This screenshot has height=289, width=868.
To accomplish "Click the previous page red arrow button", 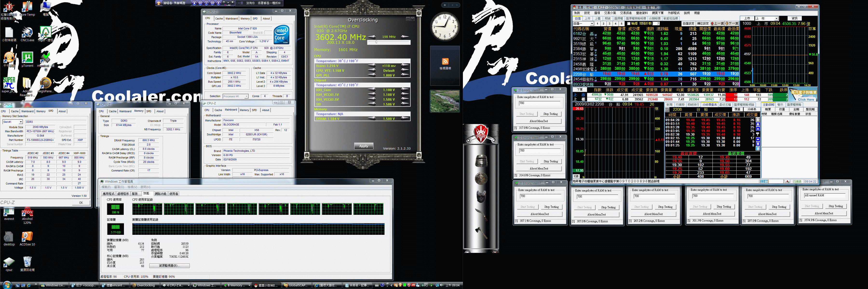I will point(717,24).
